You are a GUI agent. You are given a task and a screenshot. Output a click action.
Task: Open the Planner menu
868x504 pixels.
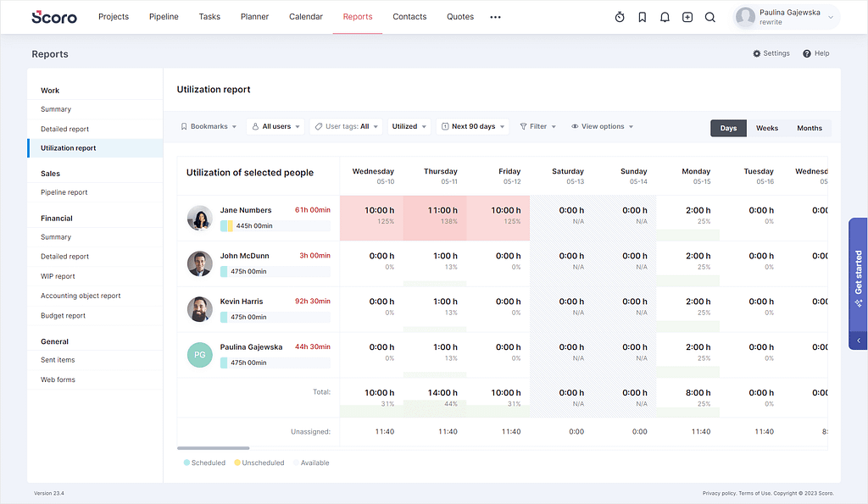coord(254,17)
